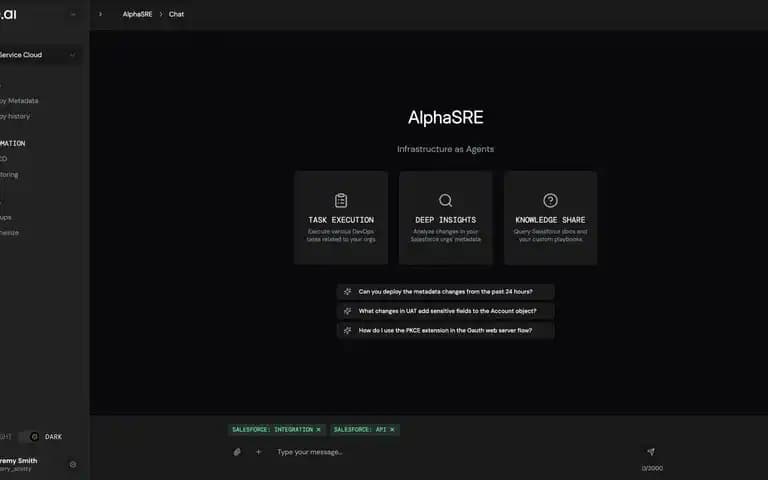Click the attachment paperclip icon
Image resolution: width=768 pixels, height=480 pixels.
pyautogui.click(x=237, y=452)
